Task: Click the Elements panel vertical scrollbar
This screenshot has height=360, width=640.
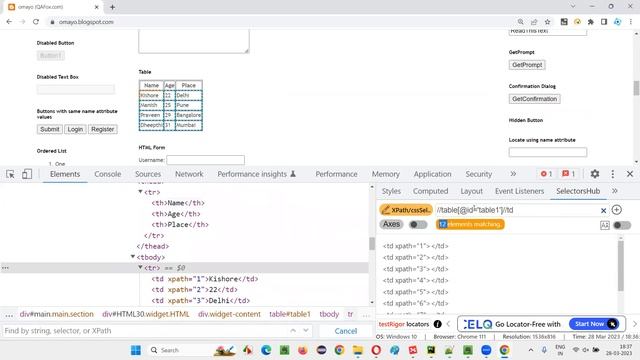Action: coord(372,244)
